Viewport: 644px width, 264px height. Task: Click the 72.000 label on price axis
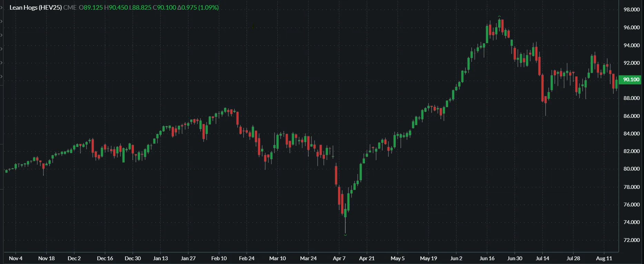click(631, 240)
